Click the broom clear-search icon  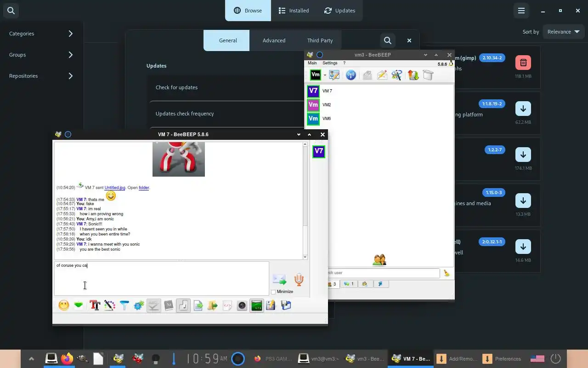click(x=447, y=273)
